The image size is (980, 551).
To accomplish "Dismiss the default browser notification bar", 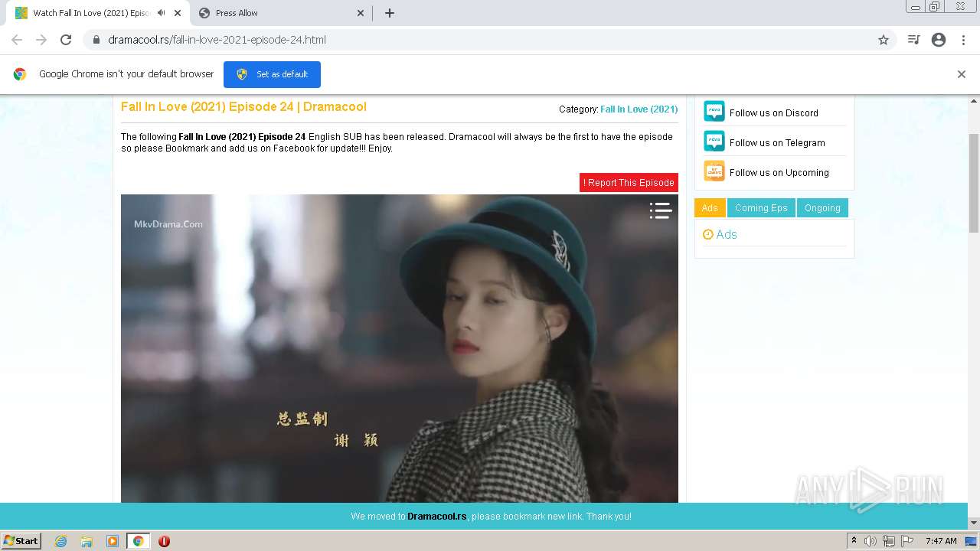I will 962,74.
